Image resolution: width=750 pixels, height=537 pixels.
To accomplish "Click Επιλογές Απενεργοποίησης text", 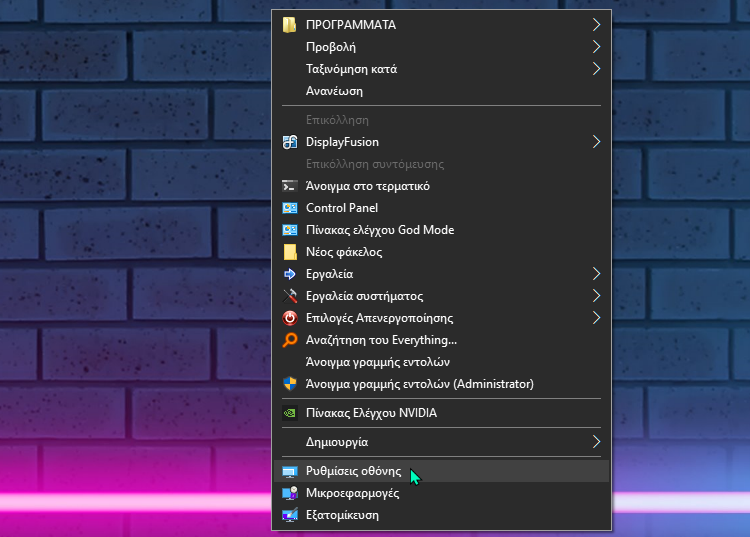I will pos(379,318).
